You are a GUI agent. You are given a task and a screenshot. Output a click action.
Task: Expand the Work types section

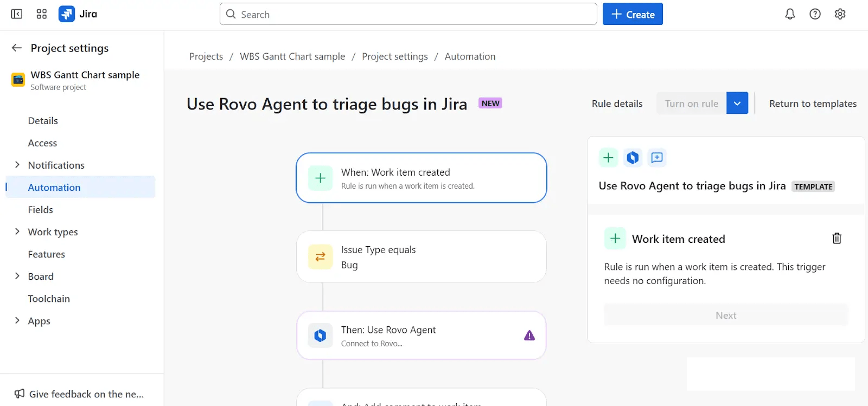[x=17, y=231]
